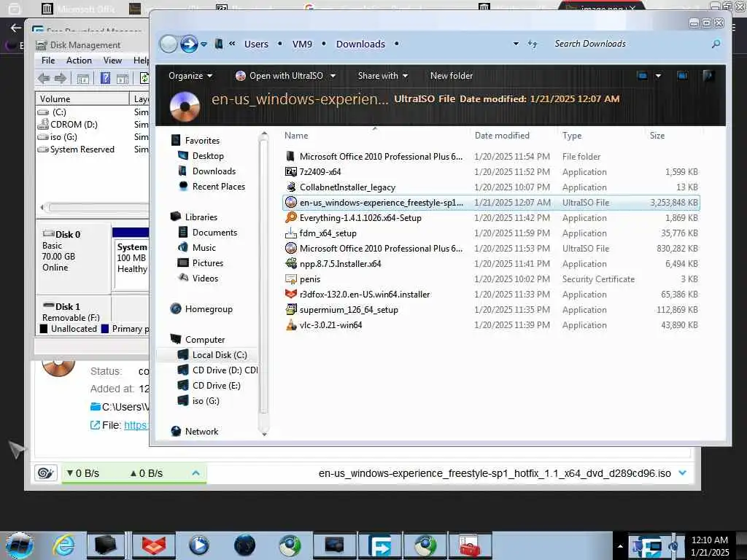The height and width of the screenshot is (560, 747).
Task: Select the 7z2409-x64 application file
Action: 491,172
